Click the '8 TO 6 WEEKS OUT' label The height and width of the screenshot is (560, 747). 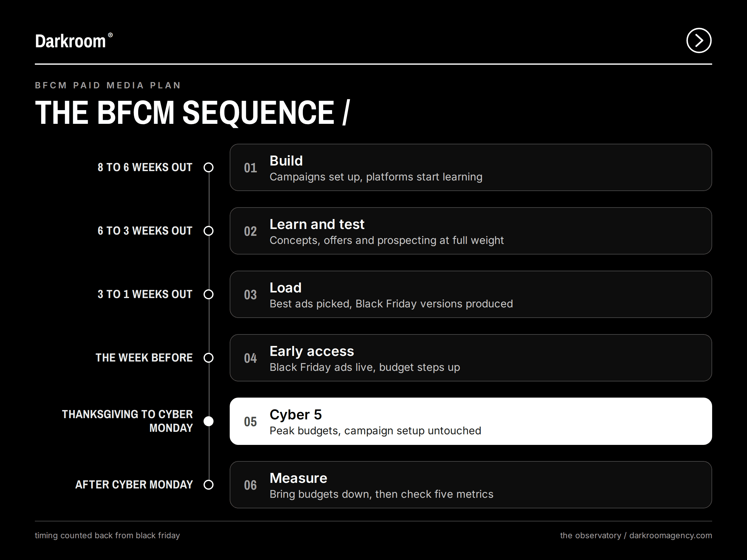coord(145,167)
